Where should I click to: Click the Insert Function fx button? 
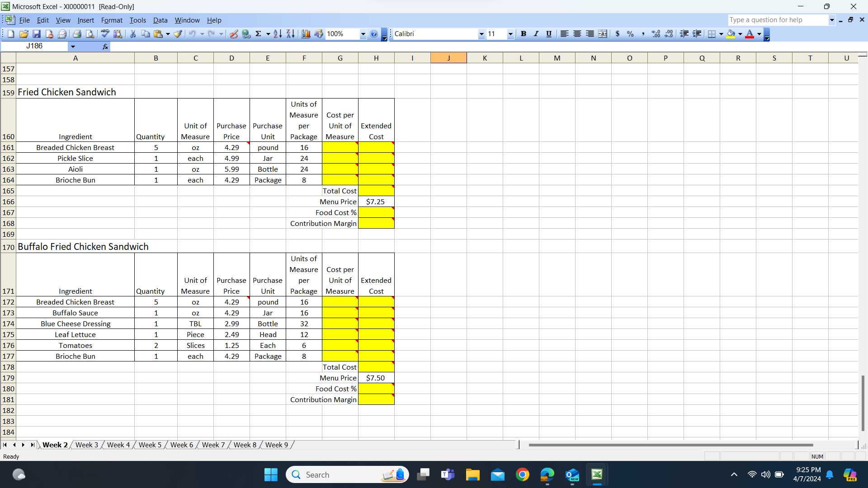(105, 46)
